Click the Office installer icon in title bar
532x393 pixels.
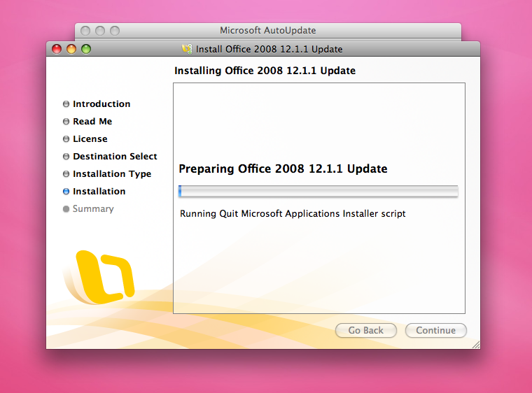(187, 49)
